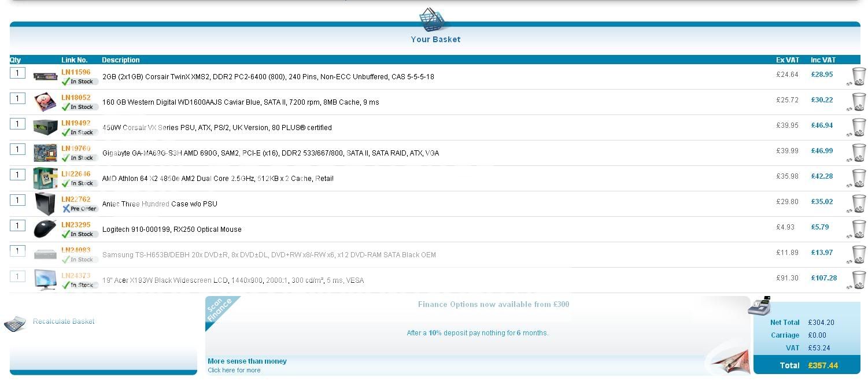The width and height of the screenshot is (868, 381).
Task: Remove Antec Three Hundred case using trash icon
Action: (x=858, y=204)
